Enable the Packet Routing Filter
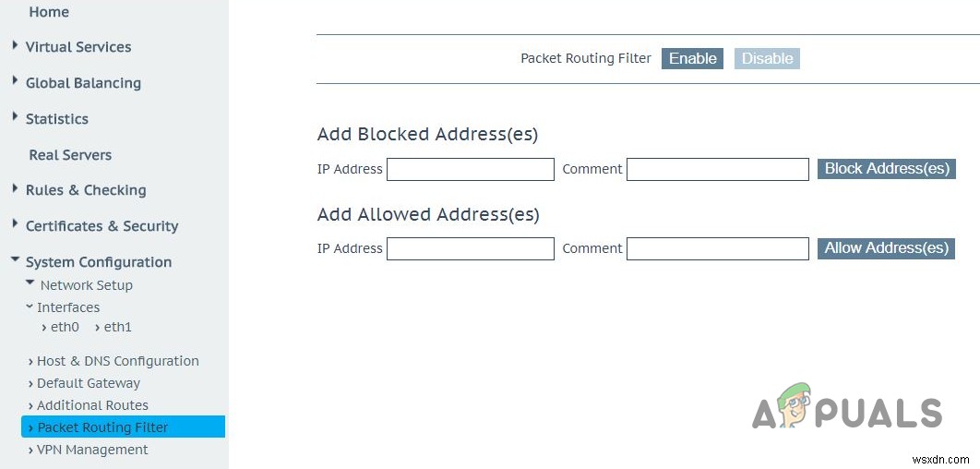This screenshot has width=980, height=469. (x=692, y=59)
